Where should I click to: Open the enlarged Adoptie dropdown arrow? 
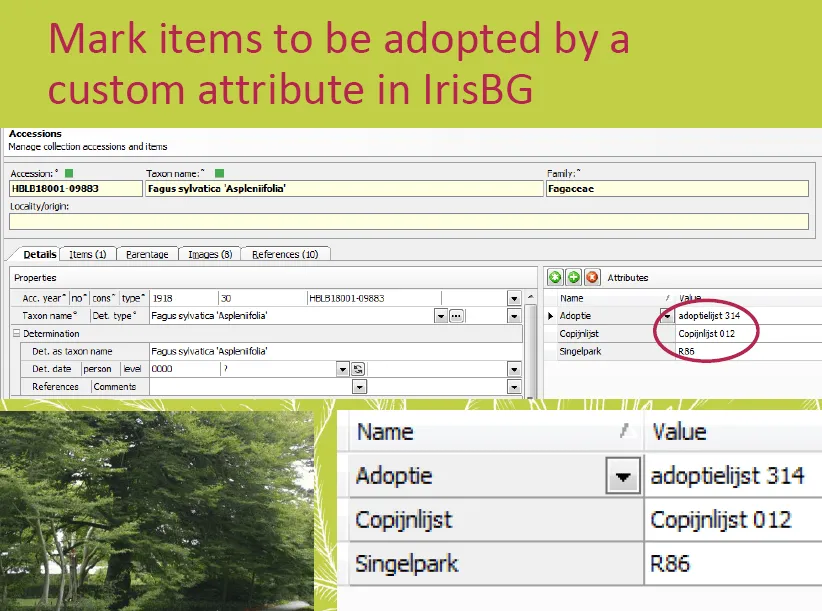point(623,476)
